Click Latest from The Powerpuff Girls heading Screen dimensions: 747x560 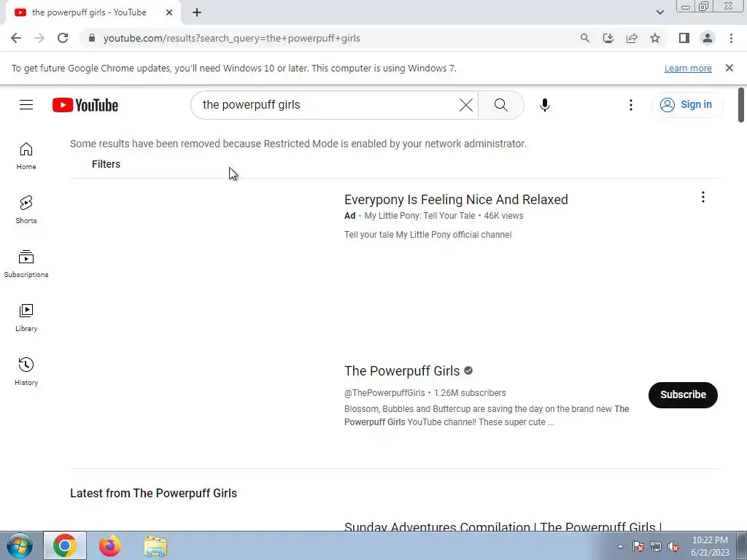coord(153,494)
